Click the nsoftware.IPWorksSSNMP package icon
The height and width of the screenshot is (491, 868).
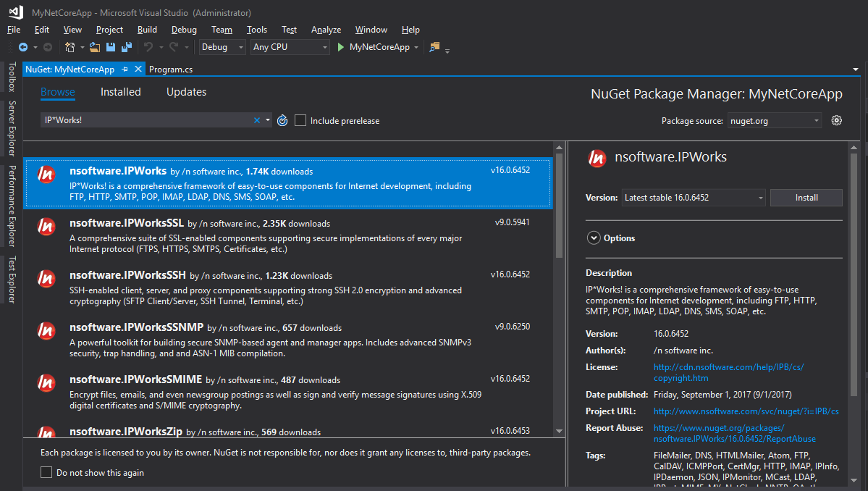46,330
